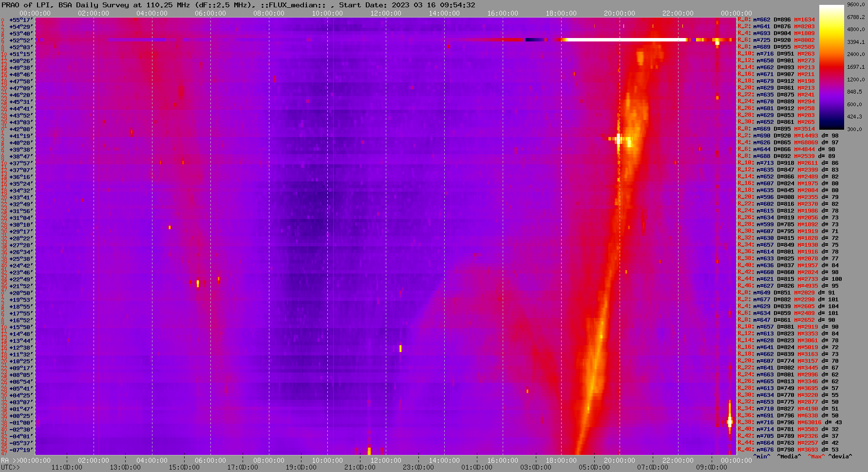Click the +12°38' declination label

21,347
